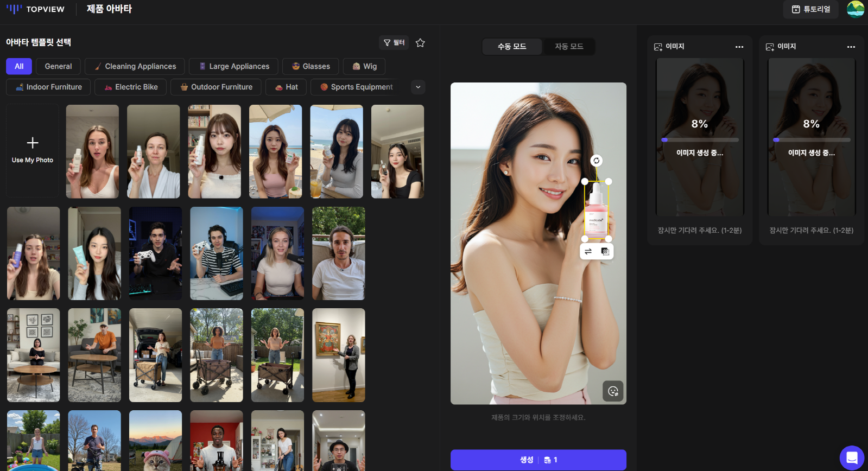Select template of woman with iced drink at seaside
This screenshot has height=471, width=868.
click(x=337, y=151)
